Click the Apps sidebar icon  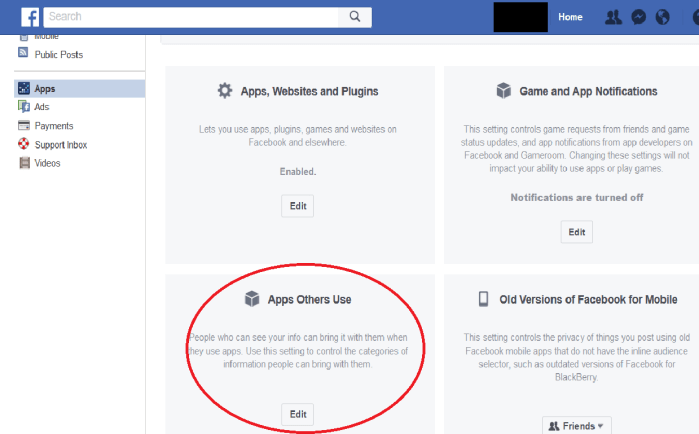coord(24,88)
